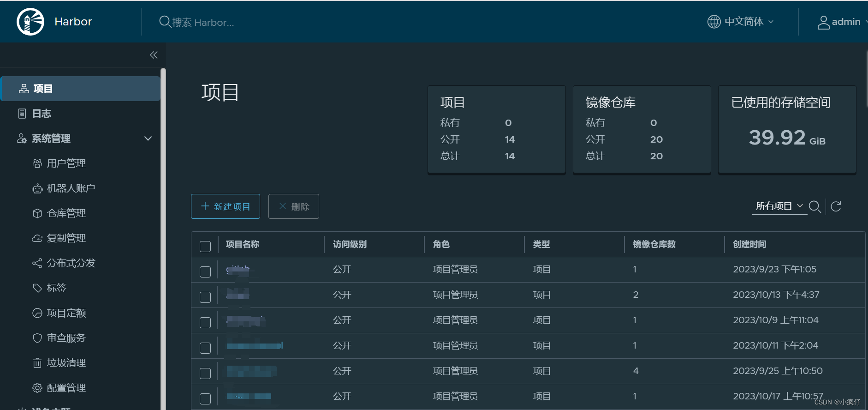Click 分布式分发 label in sidebar

coord(71,263)
